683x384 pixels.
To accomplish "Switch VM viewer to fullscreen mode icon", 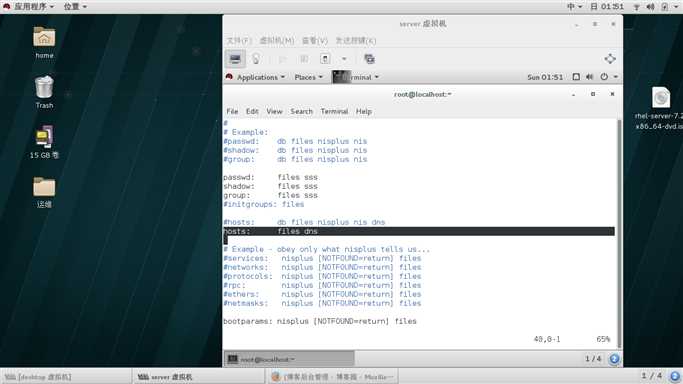I will pos(610,59).
